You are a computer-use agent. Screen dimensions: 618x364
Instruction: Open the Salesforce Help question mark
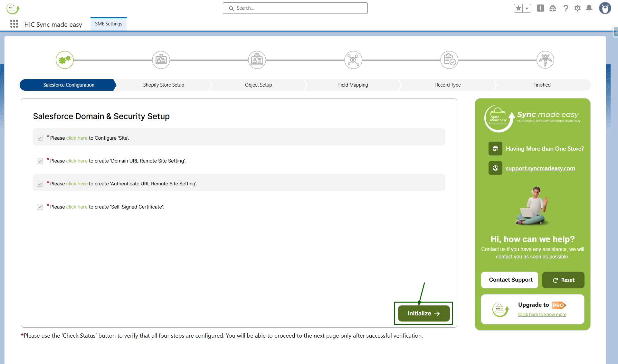click(x=566, y=8)
